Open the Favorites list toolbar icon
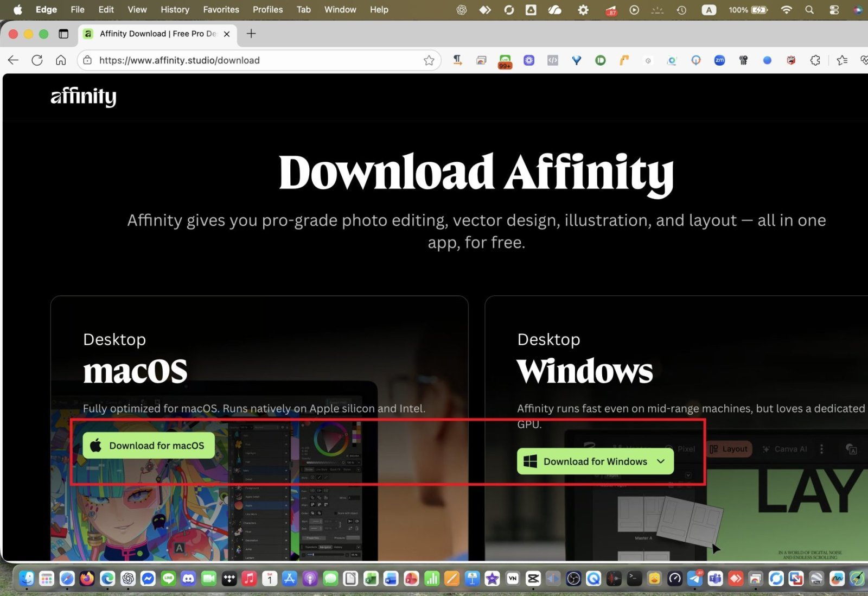 coord(842,60)
